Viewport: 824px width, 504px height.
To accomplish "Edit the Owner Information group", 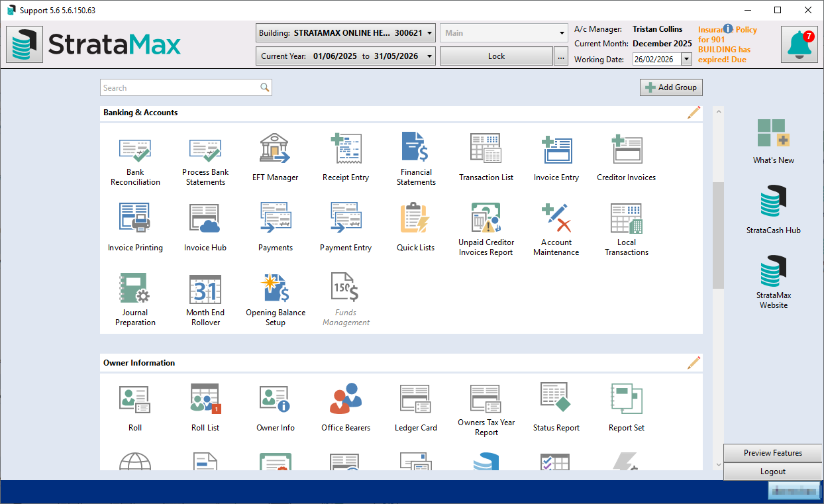I will coord(694,363).
